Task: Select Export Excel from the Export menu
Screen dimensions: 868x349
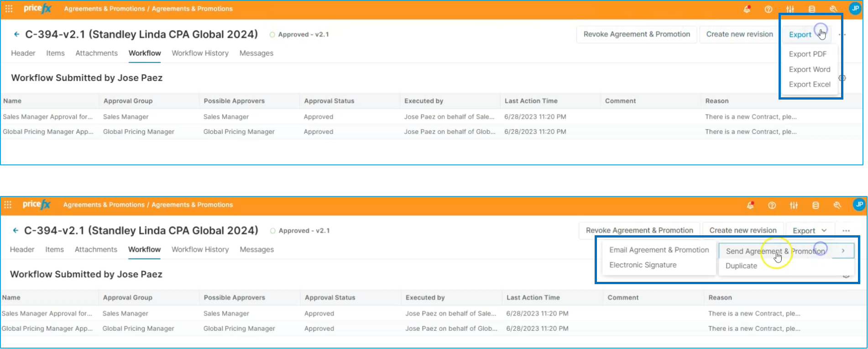Action: (x=809, y=85)
